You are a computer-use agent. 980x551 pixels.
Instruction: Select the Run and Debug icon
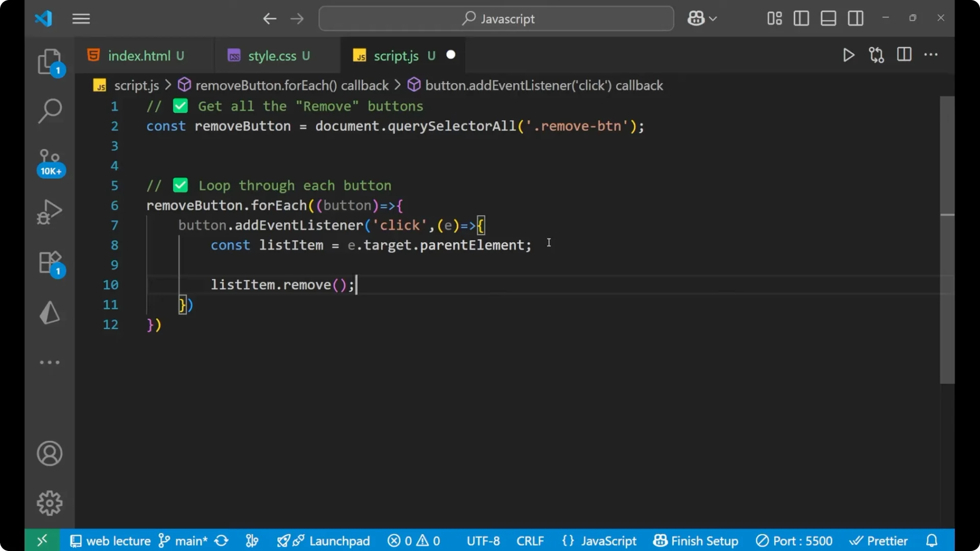(50, 211)
